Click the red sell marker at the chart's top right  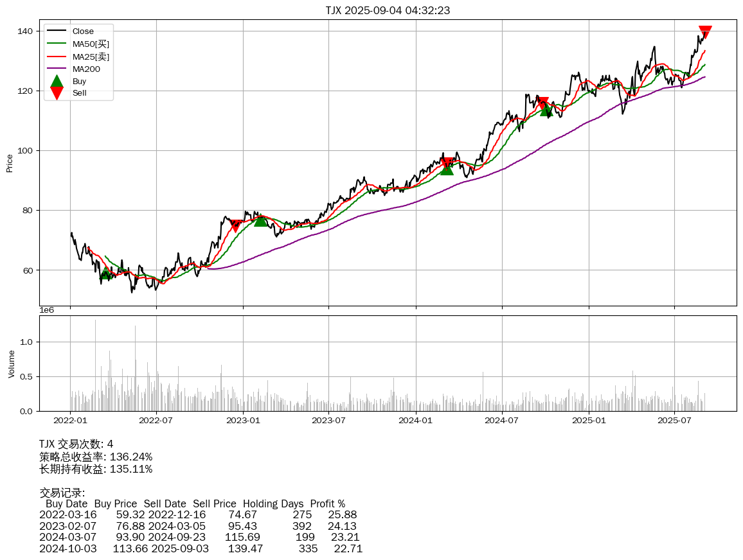click(x=705, y=32)
